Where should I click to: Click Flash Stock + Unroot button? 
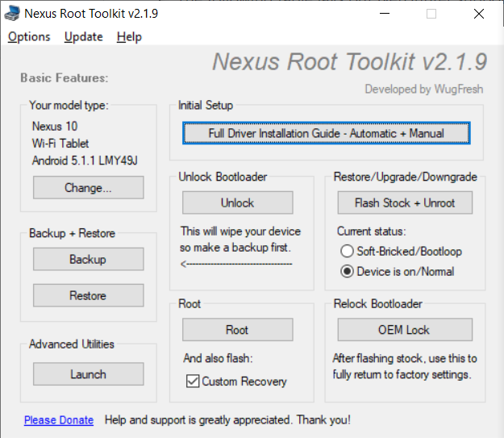pyautogui.click(x=405, y=203)
